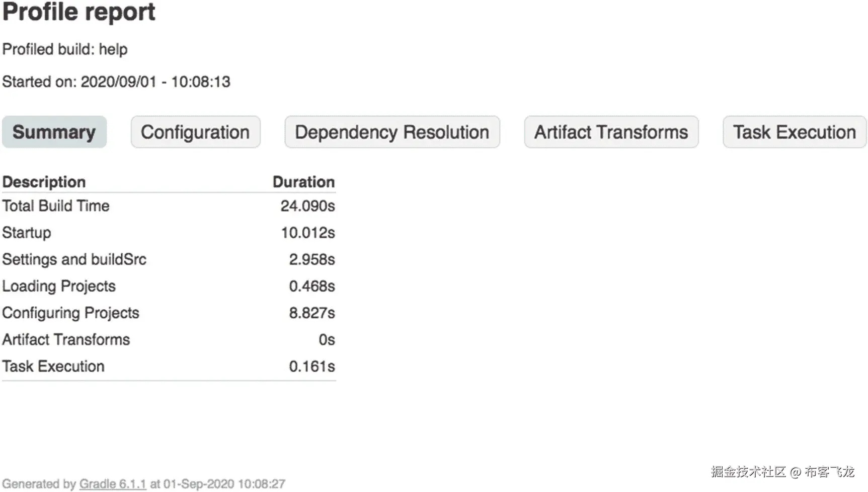Follow the Gradle 6.1.1 link
Image resolution: width=868 pixels, height=492 pixels.
tap(113, 484)
